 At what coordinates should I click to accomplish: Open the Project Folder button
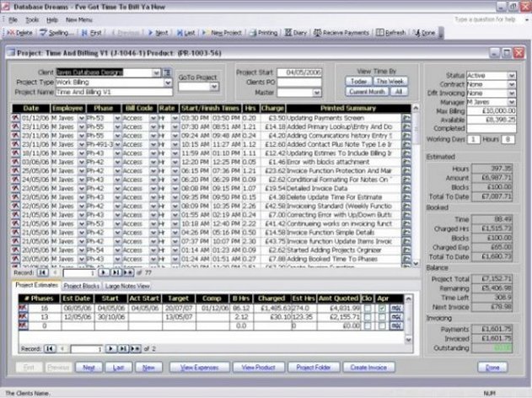point(314,368)
